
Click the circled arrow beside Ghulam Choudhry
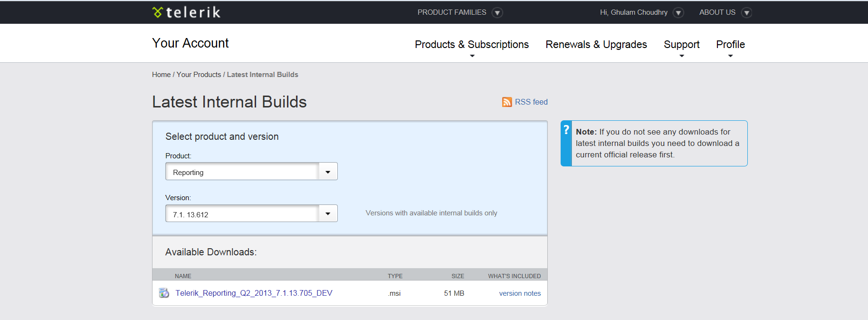(x=678, y=13)
